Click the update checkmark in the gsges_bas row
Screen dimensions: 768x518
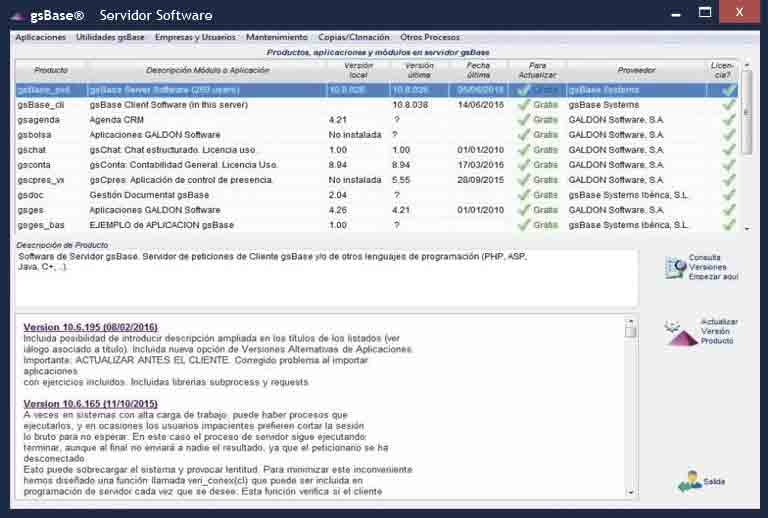click(x=524, y=225)
